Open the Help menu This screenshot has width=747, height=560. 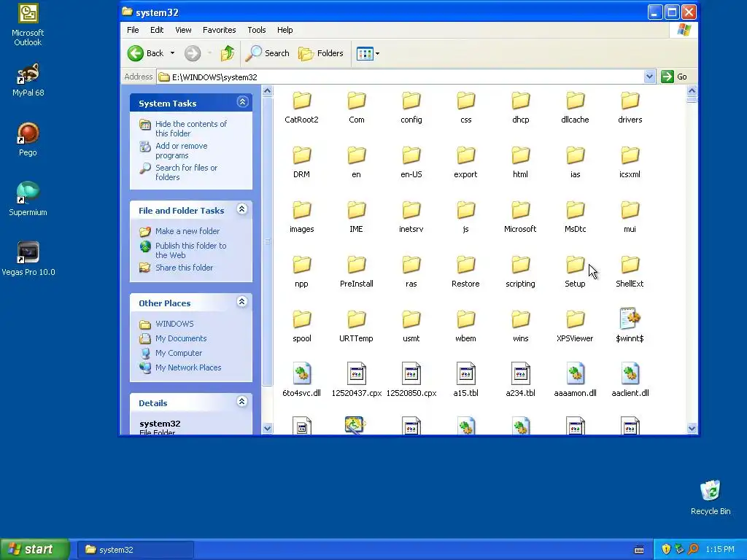click(x=285, y=30)
